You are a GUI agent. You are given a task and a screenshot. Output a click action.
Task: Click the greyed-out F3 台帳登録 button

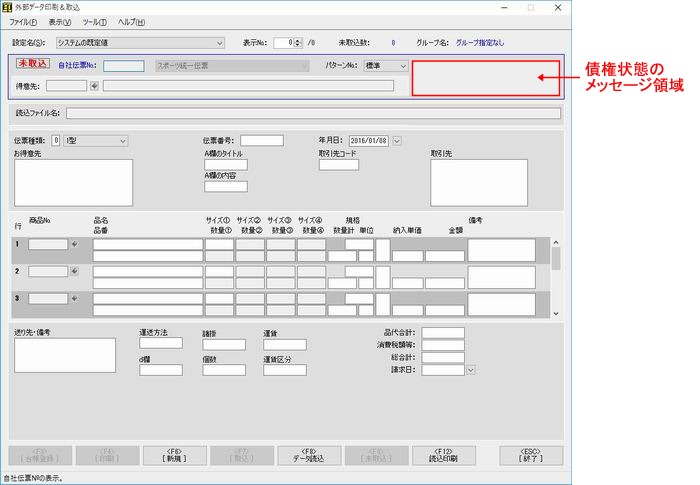40,455
